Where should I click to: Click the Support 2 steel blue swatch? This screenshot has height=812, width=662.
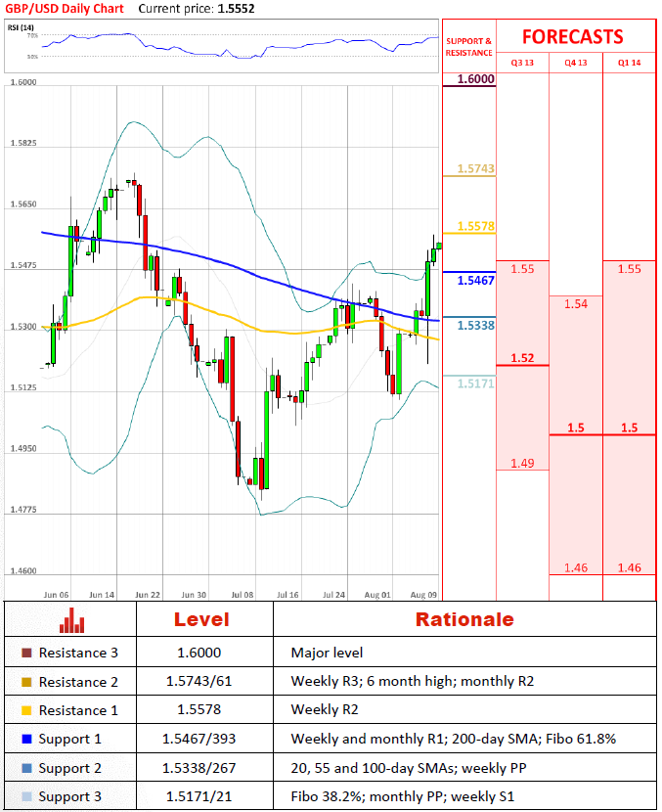point(26,768)
